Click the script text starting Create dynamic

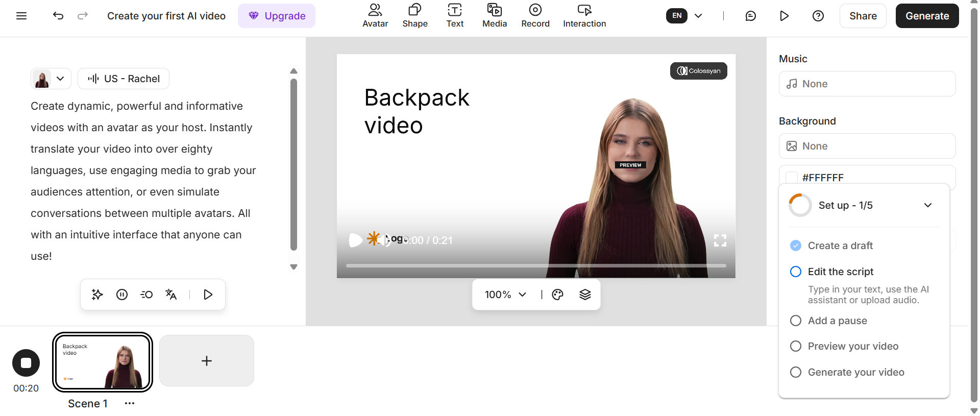click(143, 181)
